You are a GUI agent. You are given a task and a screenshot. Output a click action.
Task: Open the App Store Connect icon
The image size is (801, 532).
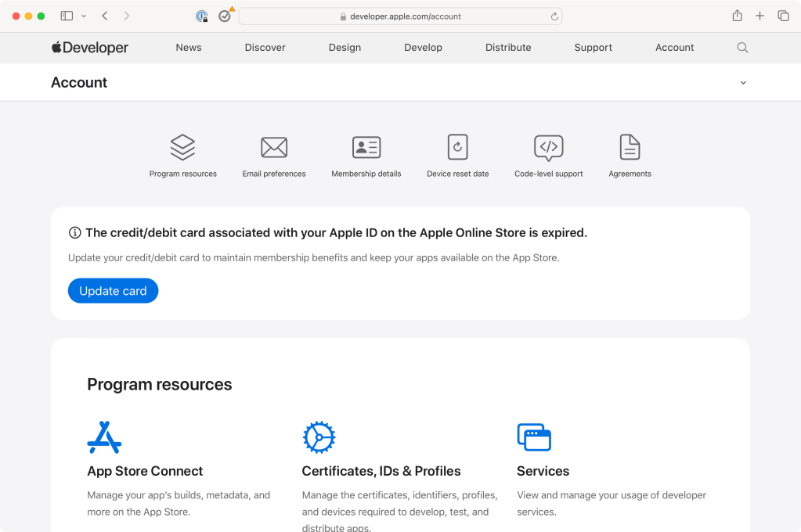pyautogui.click(x=104, y=437)
